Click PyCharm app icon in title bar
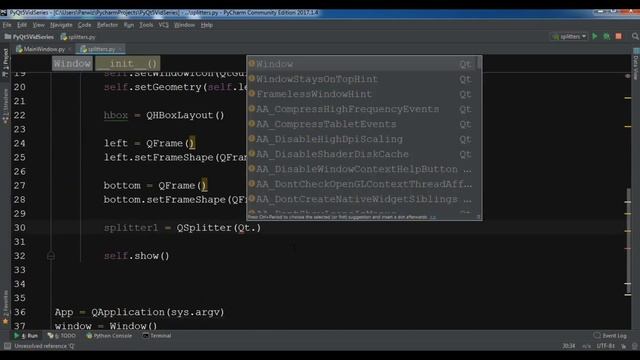The image size is (640, 360). coord(4,13)
